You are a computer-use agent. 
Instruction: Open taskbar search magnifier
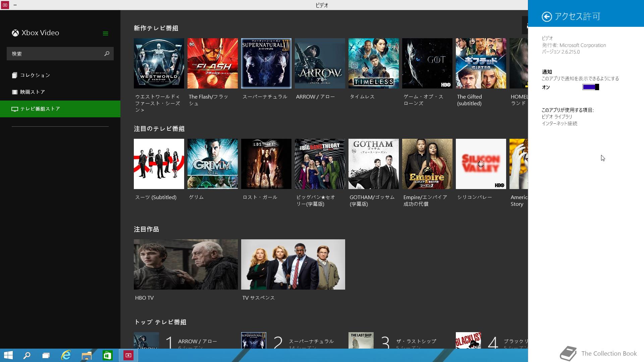27,355
